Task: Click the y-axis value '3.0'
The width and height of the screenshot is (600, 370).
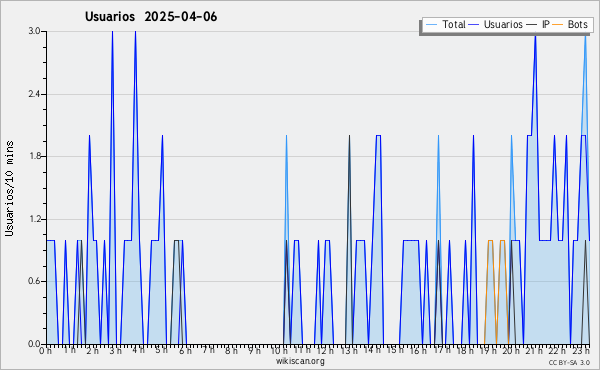Action: click(34, 31)
